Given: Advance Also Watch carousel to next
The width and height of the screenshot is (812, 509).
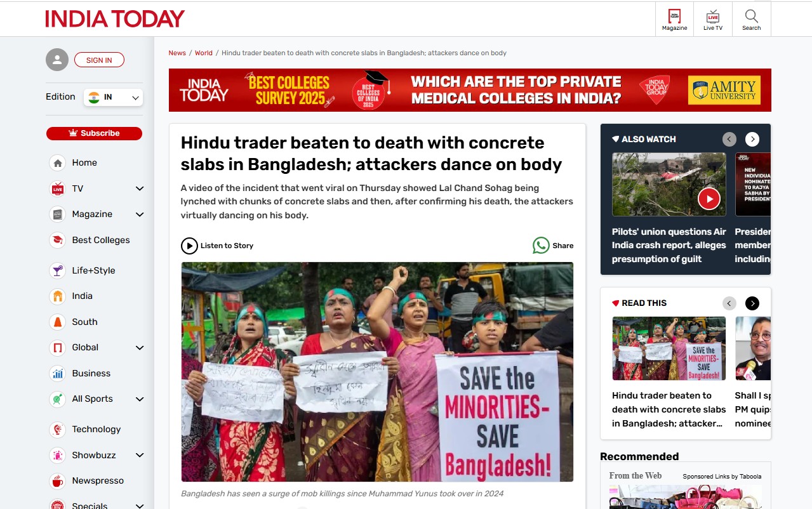Looking at the screenshot, I should point(752,139).
